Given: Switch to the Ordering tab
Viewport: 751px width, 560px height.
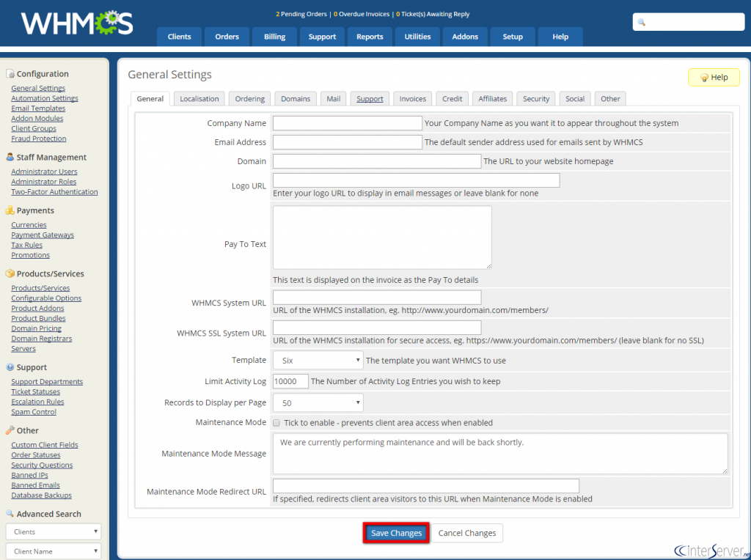Looking at the screenshot, I should point(249,99).
